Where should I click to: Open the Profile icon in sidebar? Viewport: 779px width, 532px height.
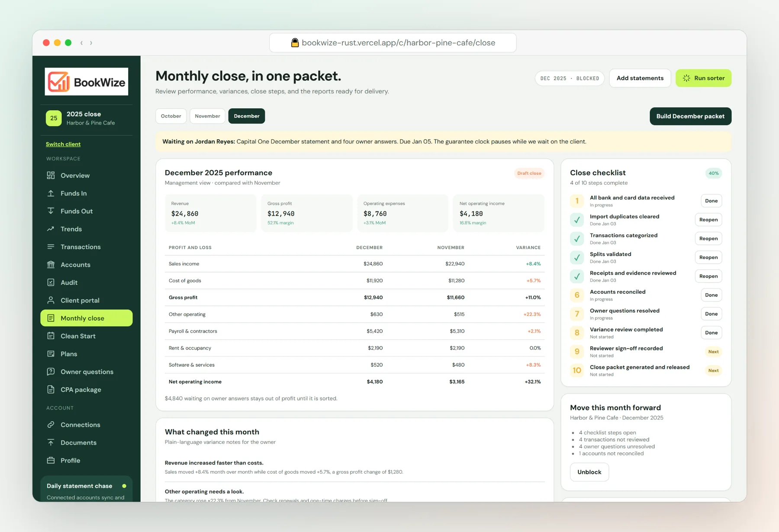click(51, 460)
